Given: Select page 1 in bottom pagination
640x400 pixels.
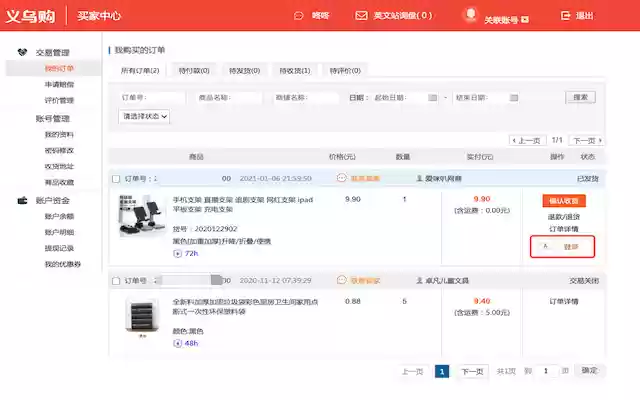Looking at the screenshot, I should pyautogui.click(x=442, y=371).
